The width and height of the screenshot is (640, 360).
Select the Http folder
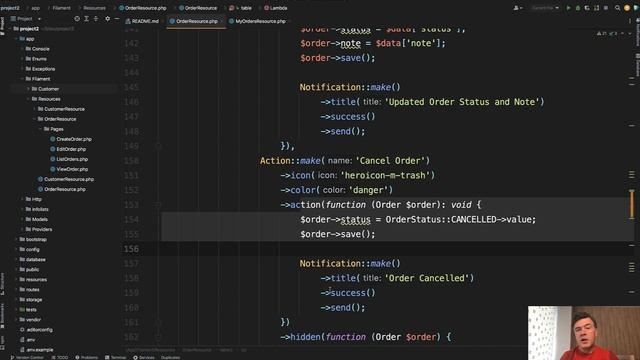point(33,199)
